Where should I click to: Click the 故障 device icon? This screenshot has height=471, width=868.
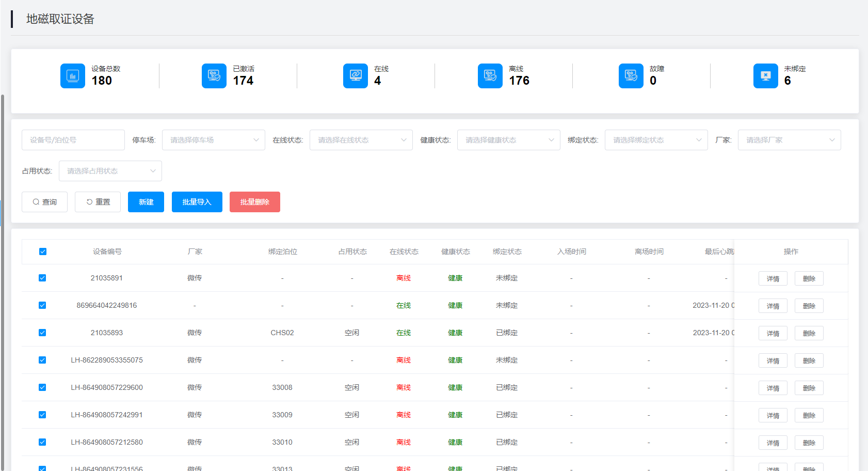tap(631, 76)
